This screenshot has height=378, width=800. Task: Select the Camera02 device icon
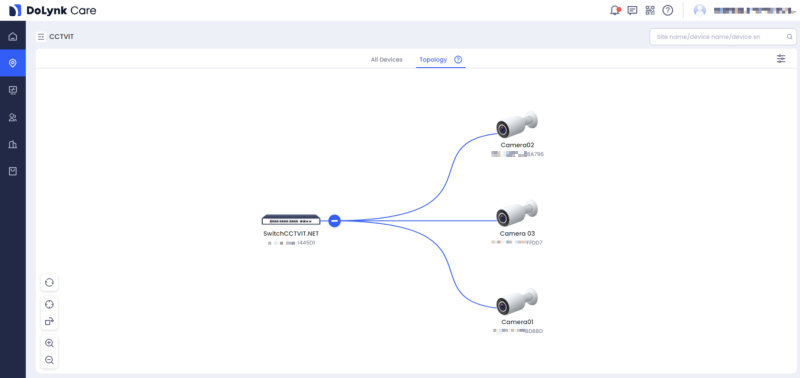(x=517, y=125)
